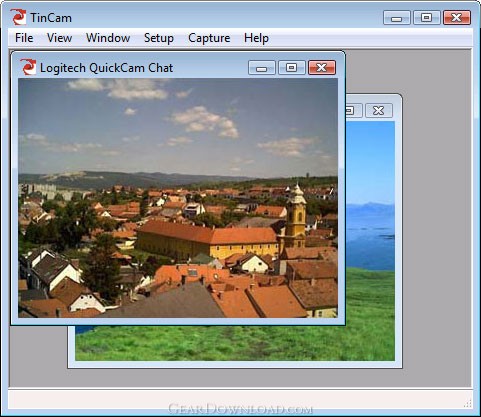Click the town webcam image preview
The image size is (481, 417).
tap(178, 198)
